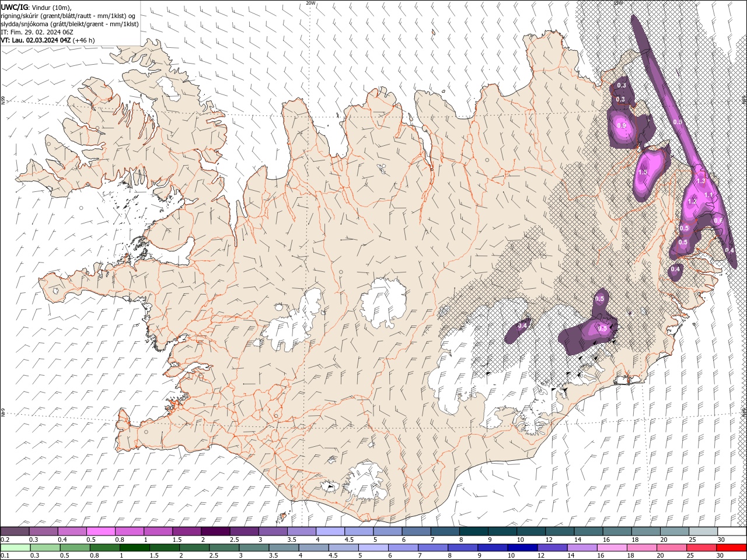Click the 6 slate-blue swatch in upper legend row

[x=416, y=531]
